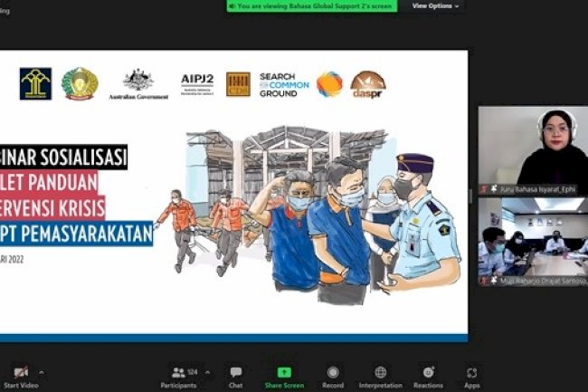Open the Reactions emoji menu
Screen dimensions: 588x392
(x=428, y=376)
